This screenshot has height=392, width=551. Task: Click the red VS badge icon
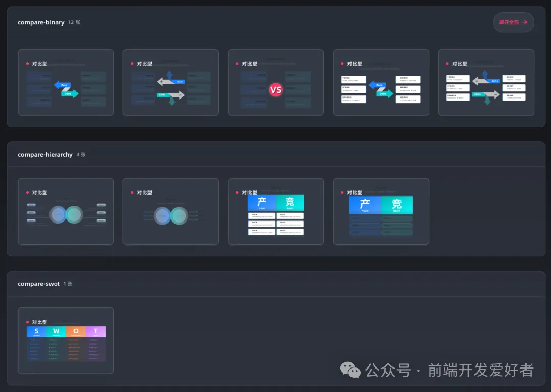(275, 90)
